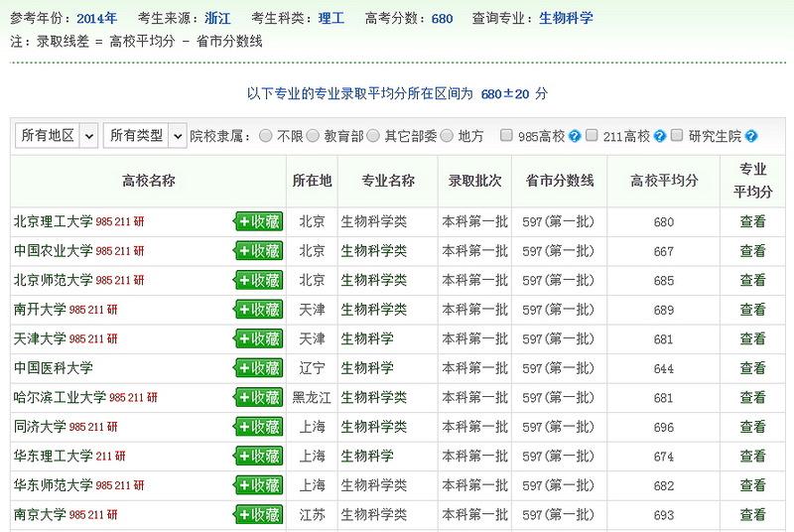Open 同济大学 university link

pyautogui.click(x=40, y=427)
